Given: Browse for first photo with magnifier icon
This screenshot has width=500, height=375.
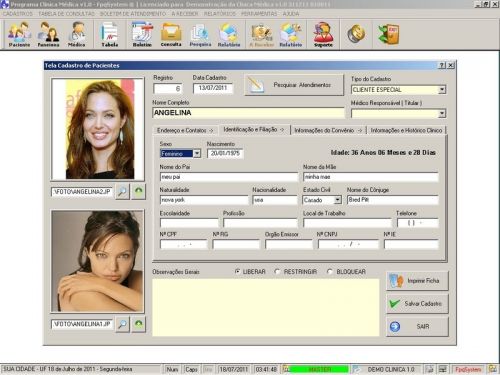Looking at the screenshot, I should tap(122, 192).
